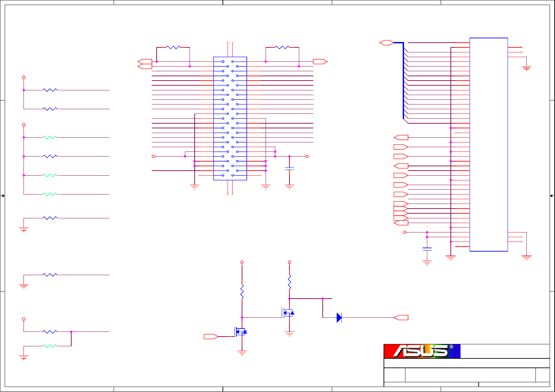This screenshot has width=555, height=392.
Task: Select the vertical resistor above the lower MOSFET
Action: coord(242,292)
